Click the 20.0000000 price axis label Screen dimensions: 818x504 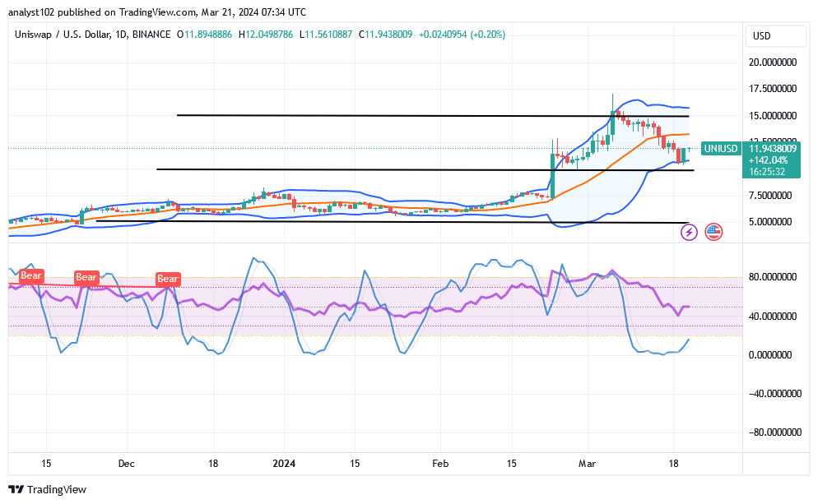click(773, 62)
